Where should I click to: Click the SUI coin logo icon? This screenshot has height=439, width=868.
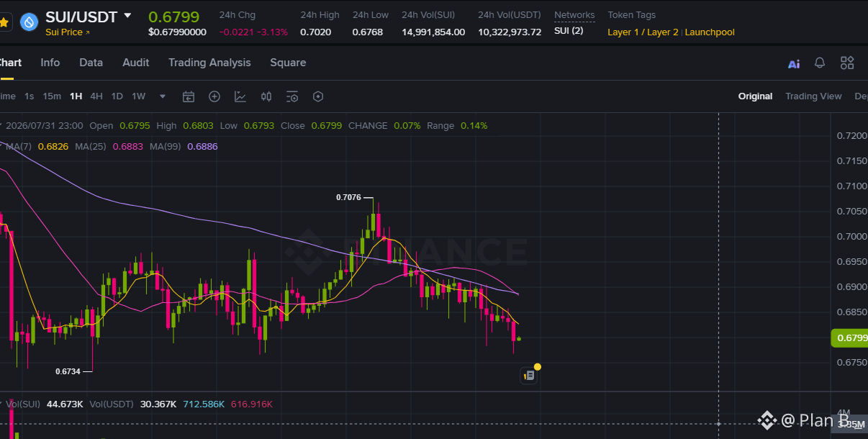30,22
